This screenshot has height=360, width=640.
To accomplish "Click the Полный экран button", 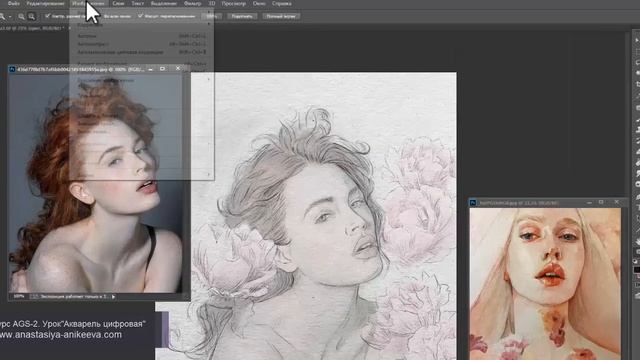I will click(281, 16).
